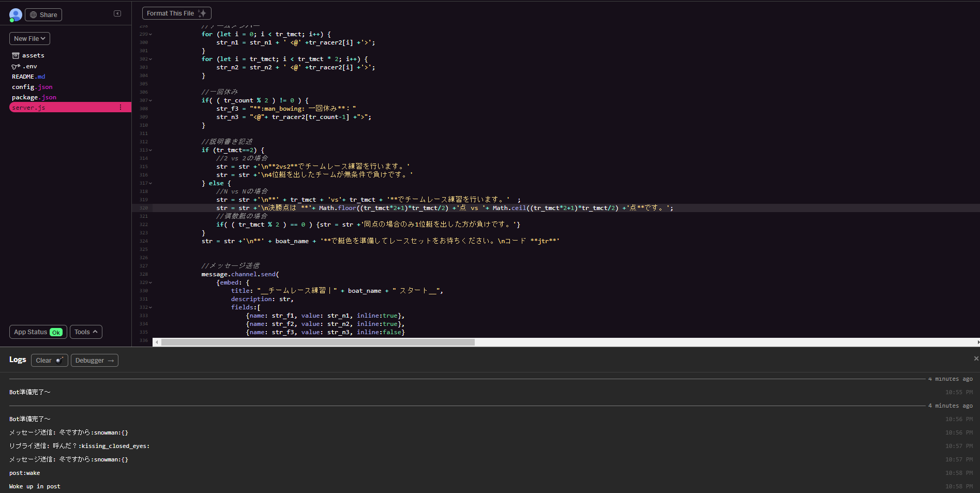Collapse the if block at line 313

click(150, 150)
